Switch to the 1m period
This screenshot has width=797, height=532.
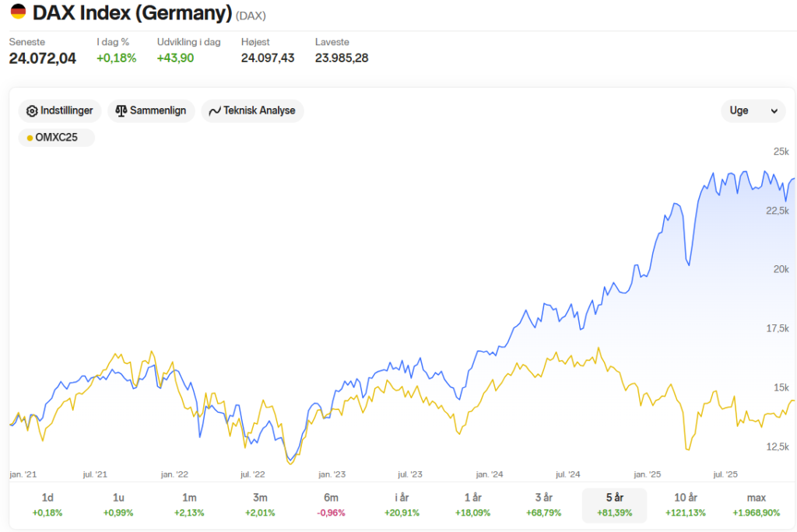tap(189, 505)
